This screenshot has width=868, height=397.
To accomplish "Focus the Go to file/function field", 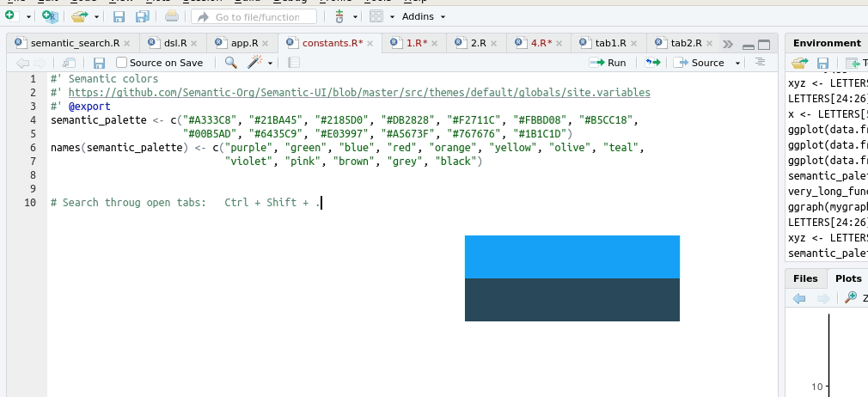I will [x=254, y=16].
